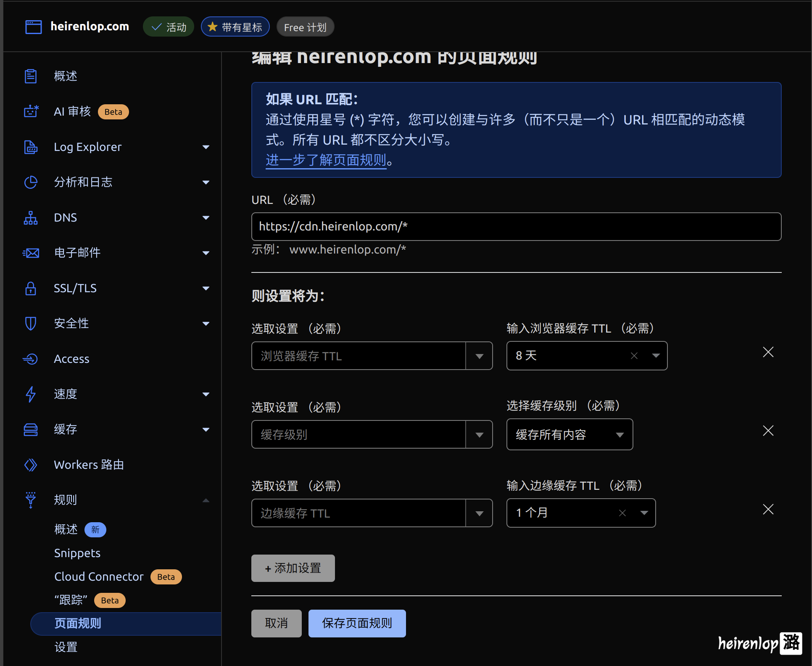The height and width of the screenshot is (666, 812).
Task: Click the Log Explorer document icon
Action: click(31, 147)
